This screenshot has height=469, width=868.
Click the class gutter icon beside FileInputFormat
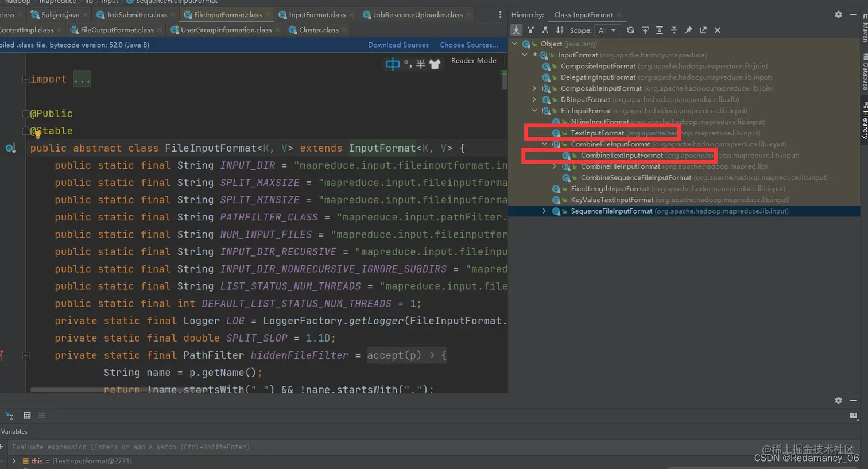point(10,148)
